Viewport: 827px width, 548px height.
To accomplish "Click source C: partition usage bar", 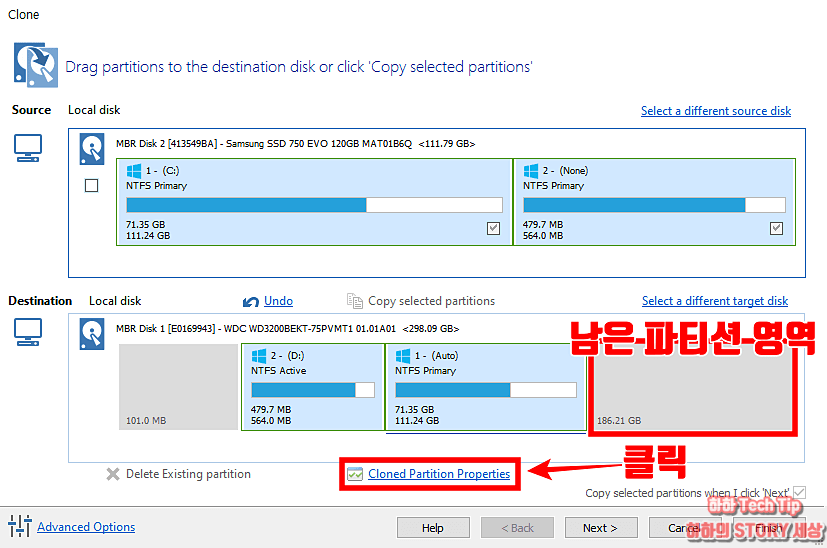I will coord(314,205).
